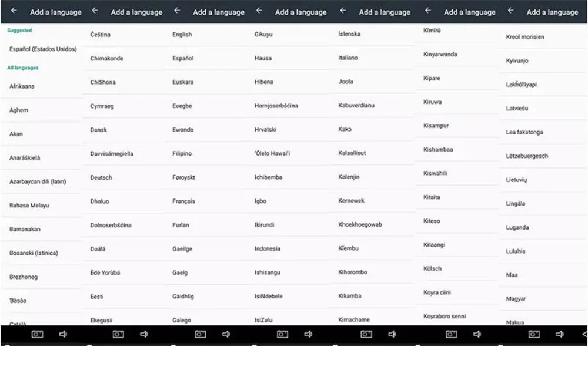
Task: Tap the camera icon below Koyraboro senni
Action: [x=451, y=334]
